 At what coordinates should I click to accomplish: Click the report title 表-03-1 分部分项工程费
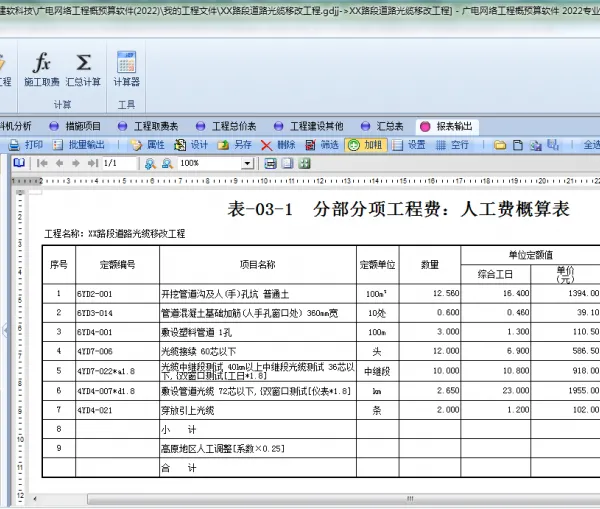coord(398,209)
